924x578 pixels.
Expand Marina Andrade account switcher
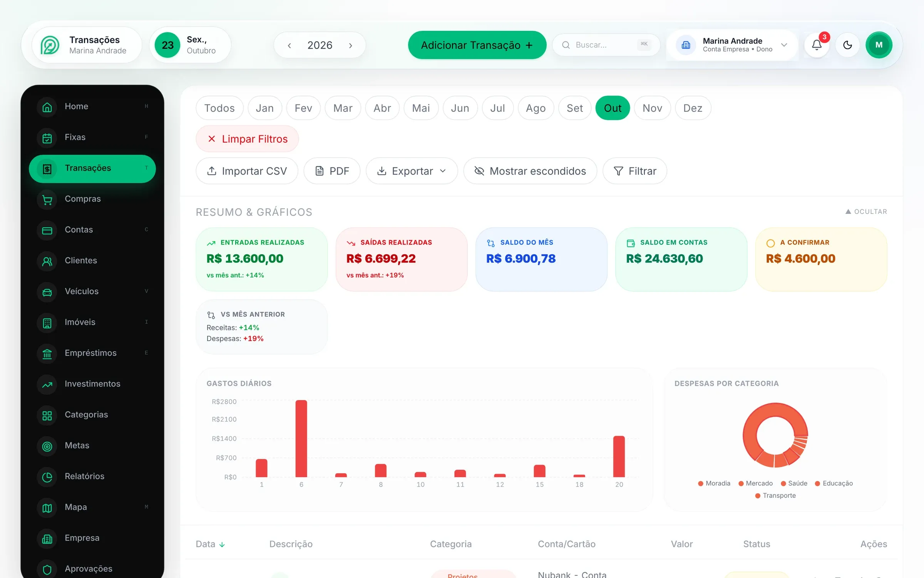point(732,45)
